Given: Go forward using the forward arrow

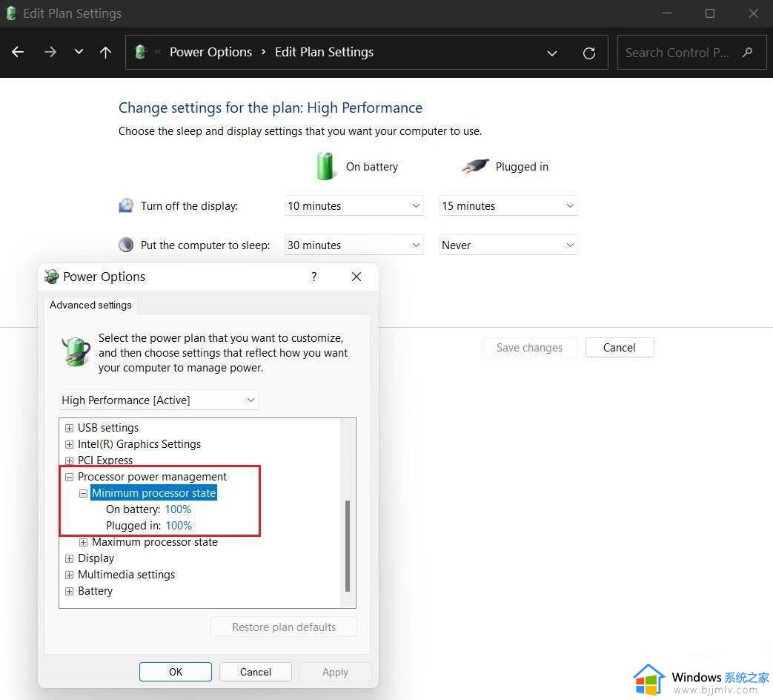Looking at the screenshot, I should pos(50,52).
